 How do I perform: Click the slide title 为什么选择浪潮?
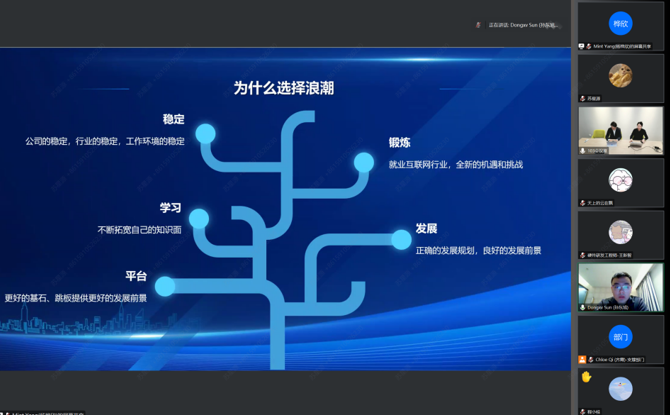point(284,88)
